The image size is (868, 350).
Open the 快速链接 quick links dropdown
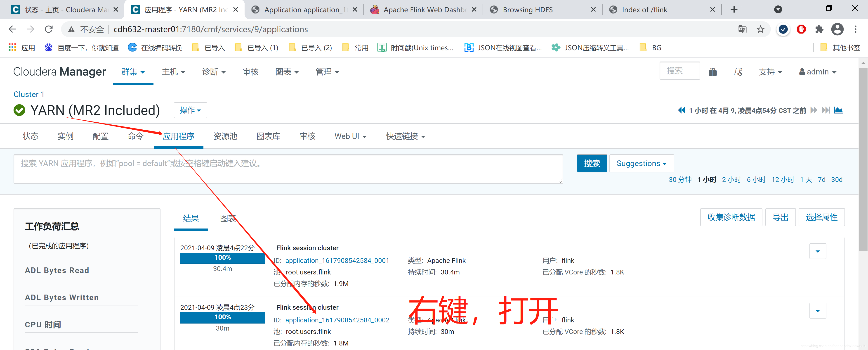406,136
